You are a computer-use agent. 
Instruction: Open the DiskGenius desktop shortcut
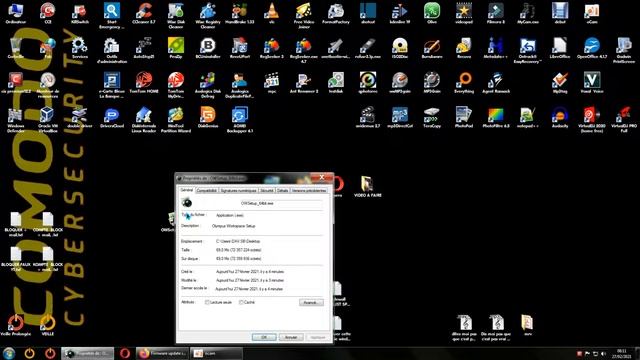(x=208, y=118)
